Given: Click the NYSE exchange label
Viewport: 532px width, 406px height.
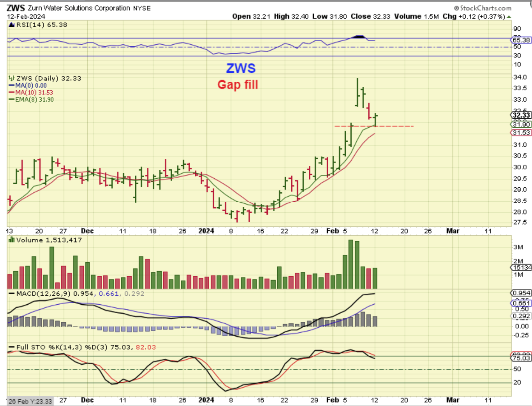Looking at the screenshot, I should 142,8.
